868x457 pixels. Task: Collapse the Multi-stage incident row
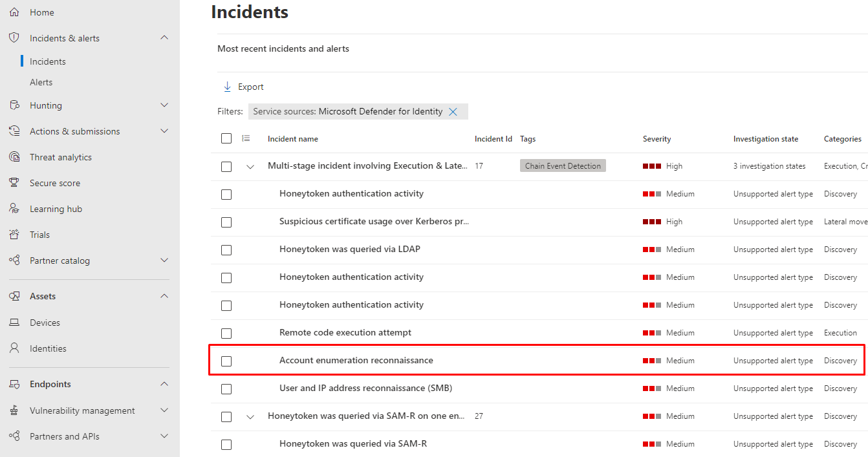[x=250, y=166]
